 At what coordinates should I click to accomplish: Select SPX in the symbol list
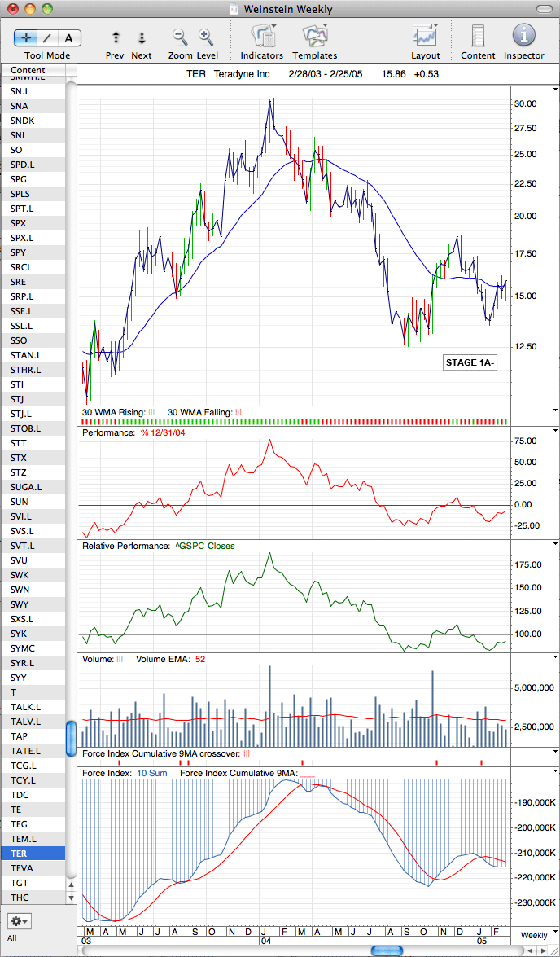(x=33, y=223)
